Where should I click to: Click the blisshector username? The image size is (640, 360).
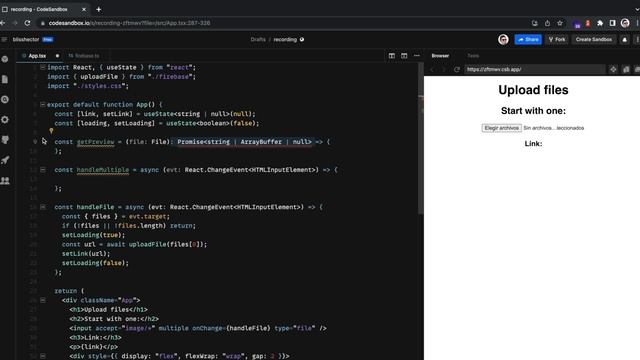click(x=26, y=40)
